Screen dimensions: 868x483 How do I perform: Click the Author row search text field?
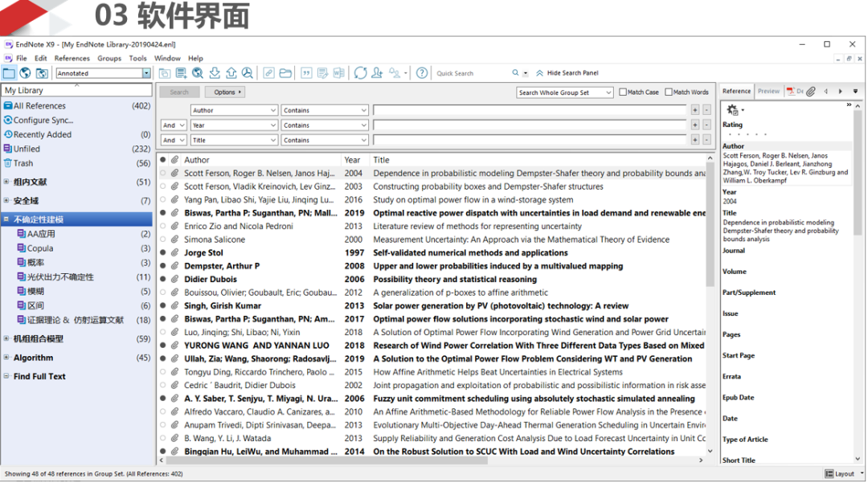click(x=530, y=111)
